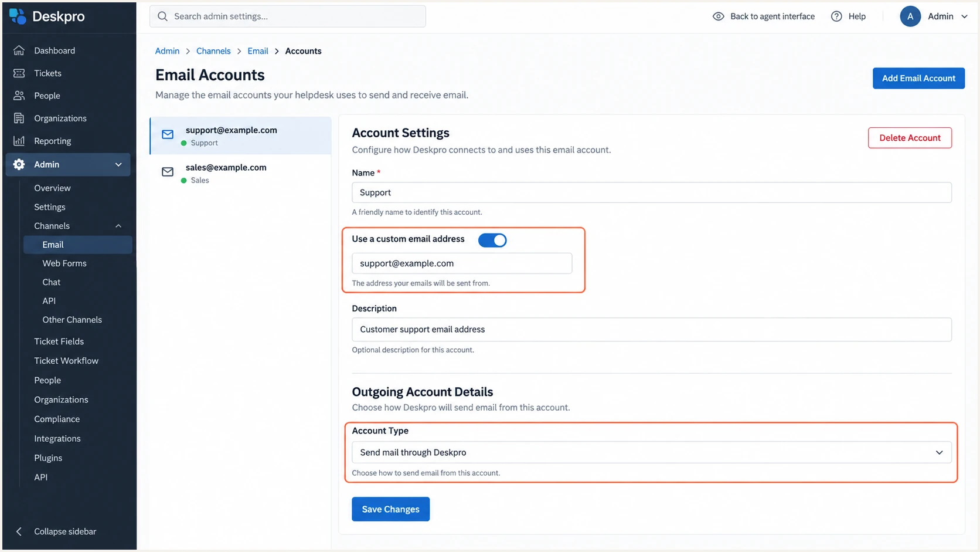Open Chat channel settings
This screenshot has height=552, width=980.
coord(52,282)
